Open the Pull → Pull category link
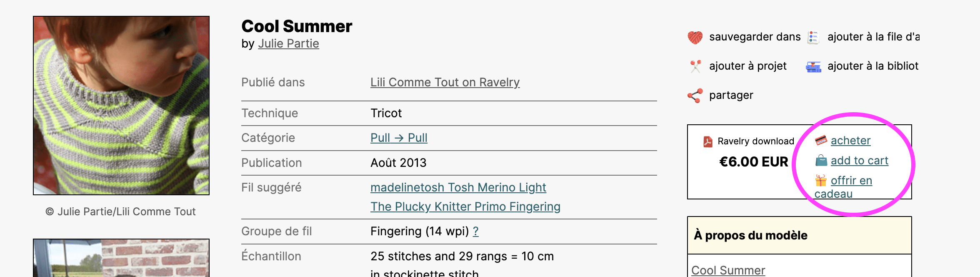This screenshot has width=980, height=277. [399, 138]
